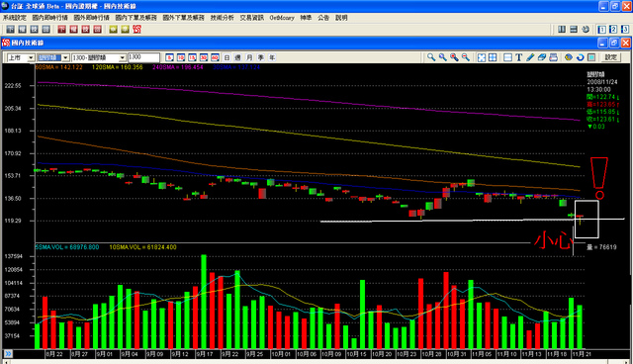Click the four-arrow expand chart icon
This screenshot has width=633, height=364.
pyautogui.click(x=482, y=57)
